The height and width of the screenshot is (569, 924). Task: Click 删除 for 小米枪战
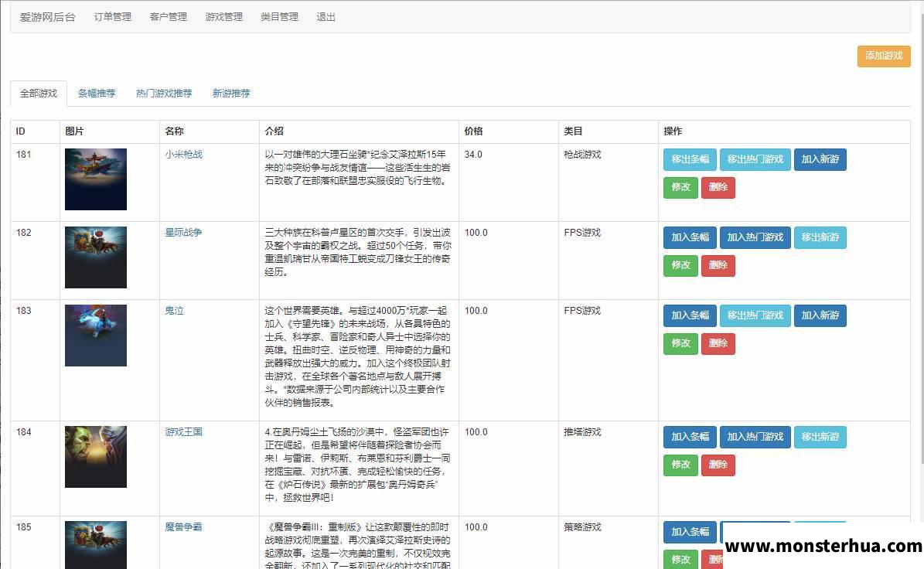click(x=718, y=187)
